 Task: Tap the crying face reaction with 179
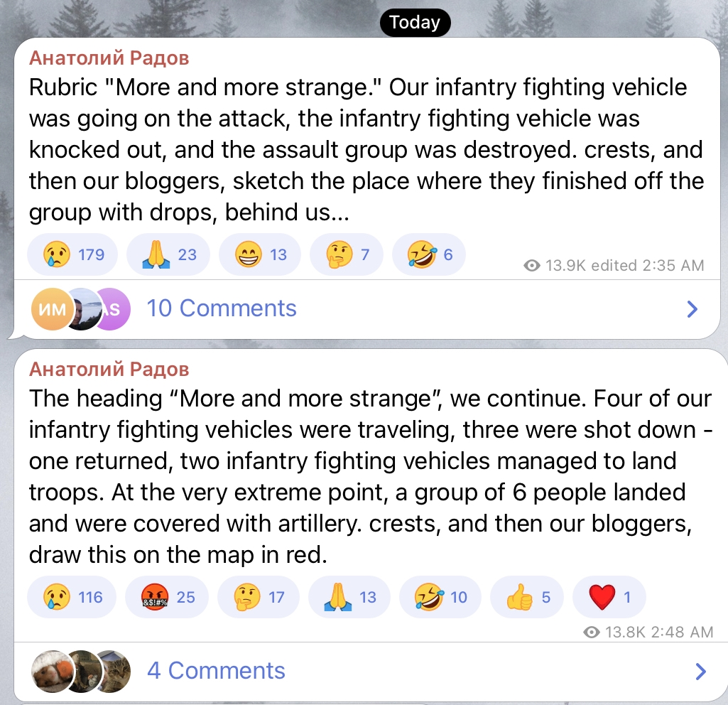[x=72, y=254]
